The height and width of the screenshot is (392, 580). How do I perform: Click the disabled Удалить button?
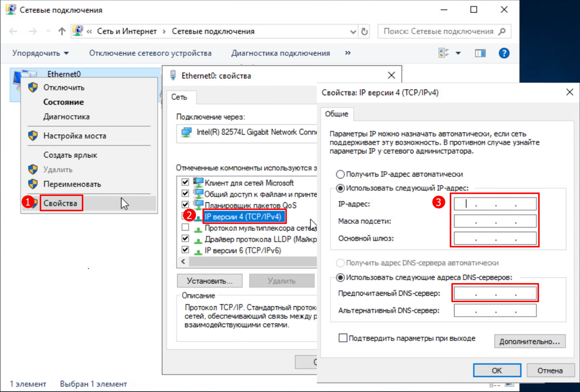(282, 281)
